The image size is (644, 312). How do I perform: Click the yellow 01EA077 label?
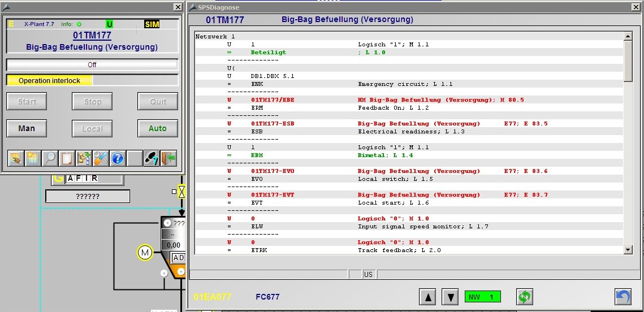(213, 297)
